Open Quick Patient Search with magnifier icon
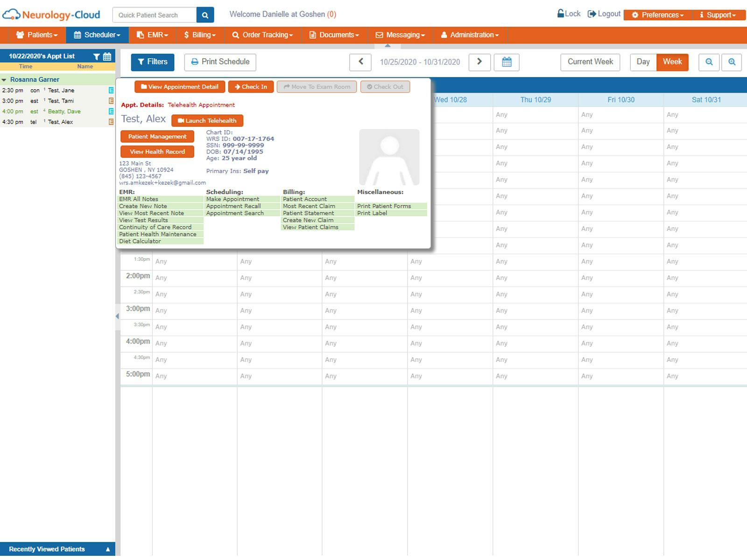The height and width of the screenshot is (560, 747). coord(205,14)
